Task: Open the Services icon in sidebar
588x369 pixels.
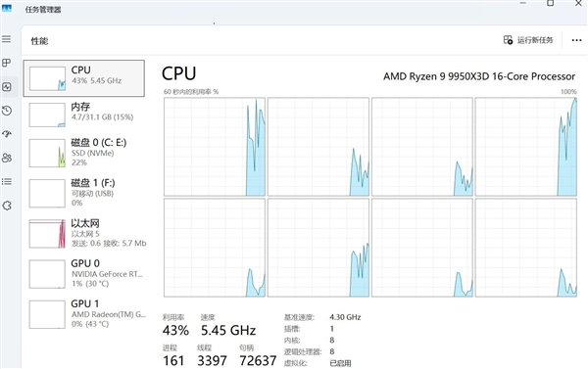Action: (x=7, y=206)
